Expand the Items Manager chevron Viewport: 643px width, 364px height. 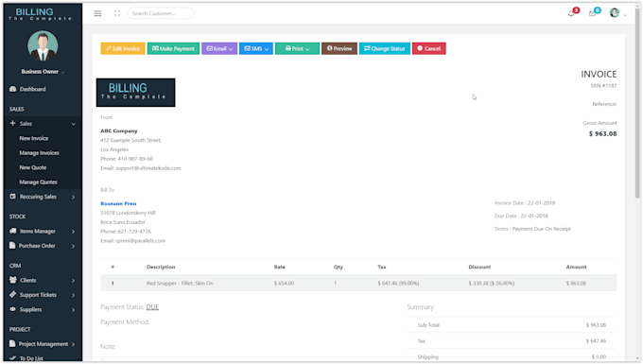click(74, 232)
